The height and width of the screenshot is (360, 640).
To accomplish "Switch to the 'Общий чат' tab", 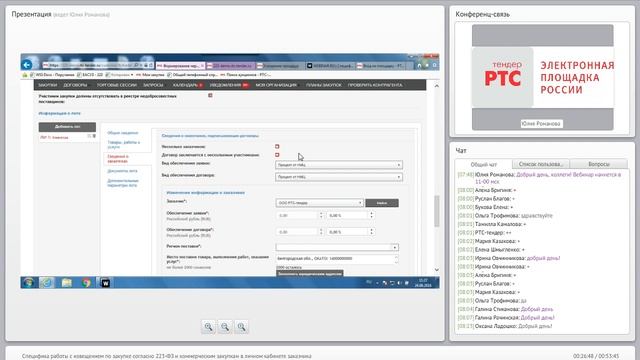I will pos(484,164).
